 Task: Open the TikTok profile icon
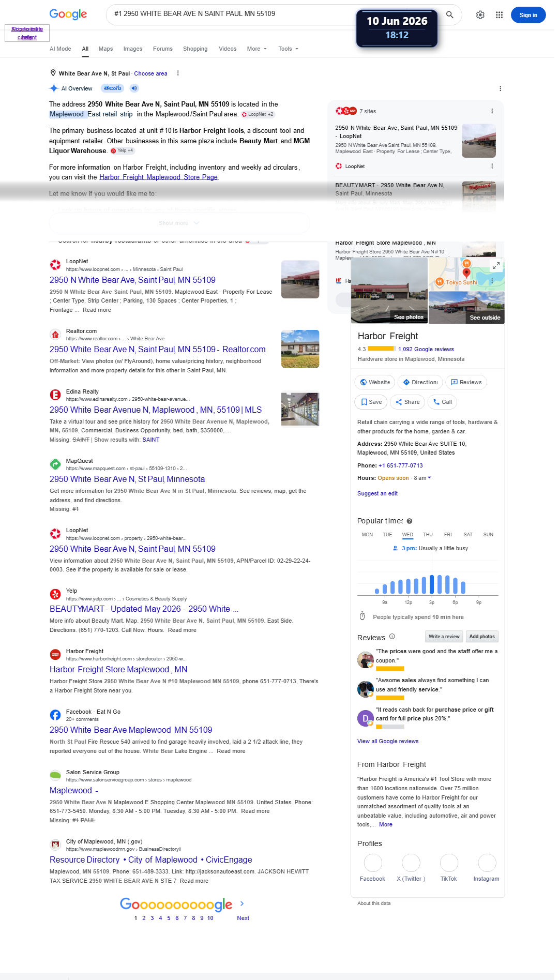449,863
